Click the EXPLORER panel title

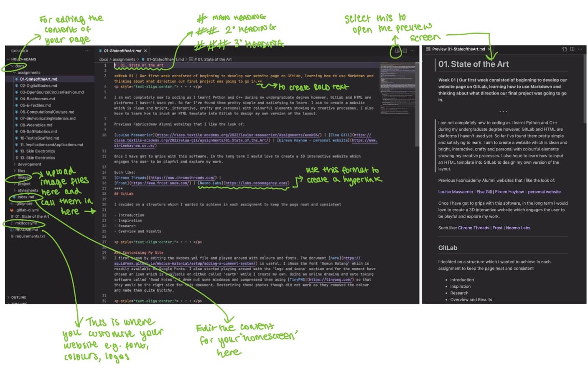(20, 51)
